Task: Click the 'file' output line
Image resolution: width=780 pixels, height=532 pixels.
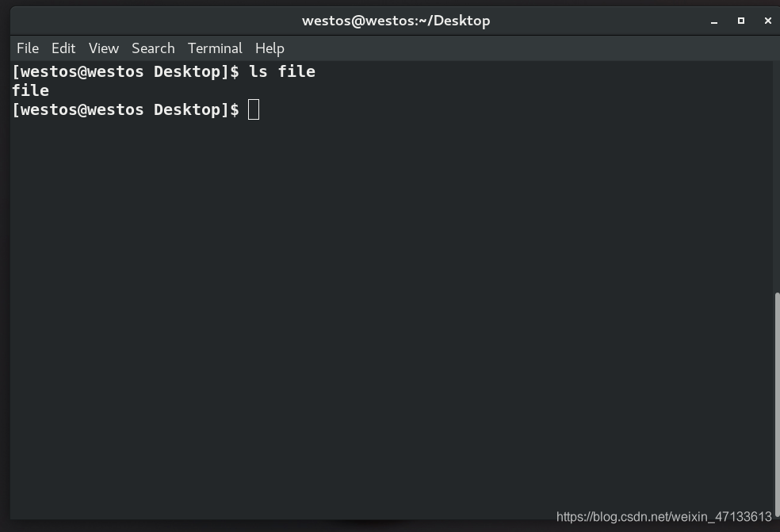Action: tap(30, 90)
